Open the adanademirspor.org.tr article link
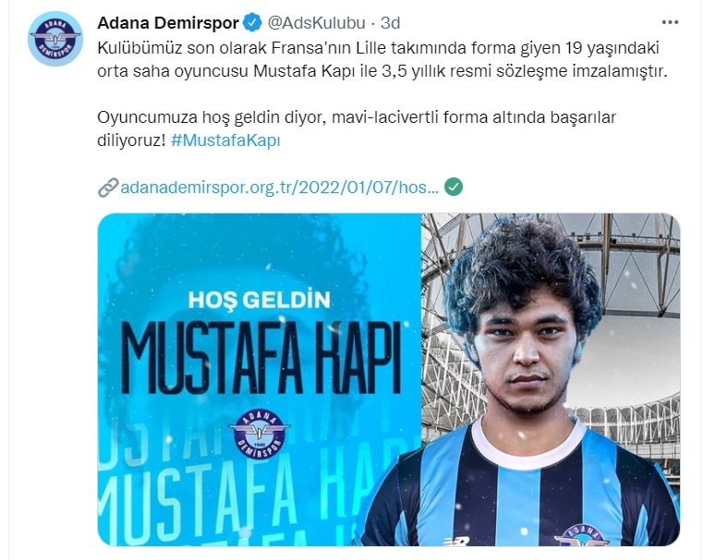The width and height of the screenshot is (728, 560). point(279,188)
